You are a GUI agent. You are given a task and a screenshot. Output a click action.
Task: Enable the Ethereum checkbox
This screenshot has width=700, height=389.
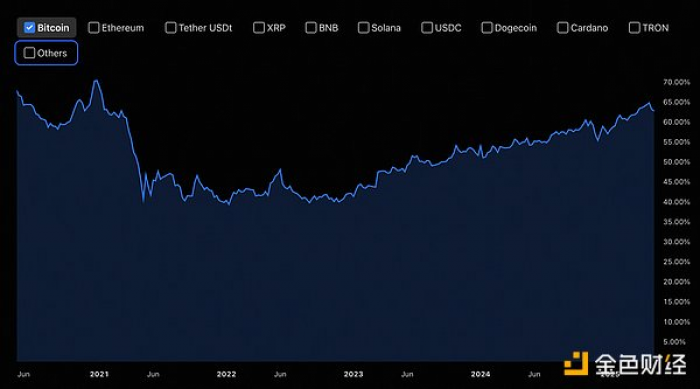pyautogui.click(x=94, y=28)
